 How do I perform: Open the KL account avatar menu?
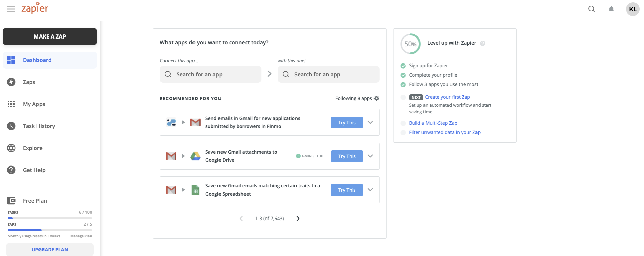tap(633, 9)
